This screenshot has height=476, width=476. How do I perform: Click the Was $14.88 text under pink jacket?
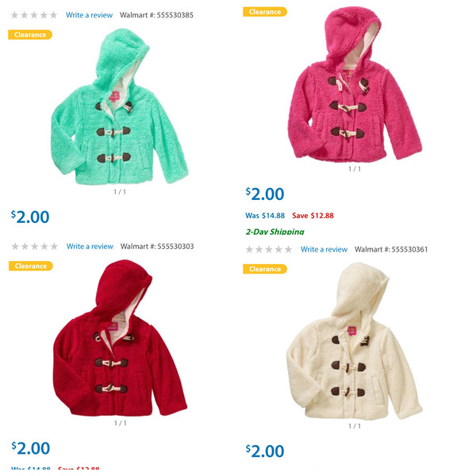(265, 216)
